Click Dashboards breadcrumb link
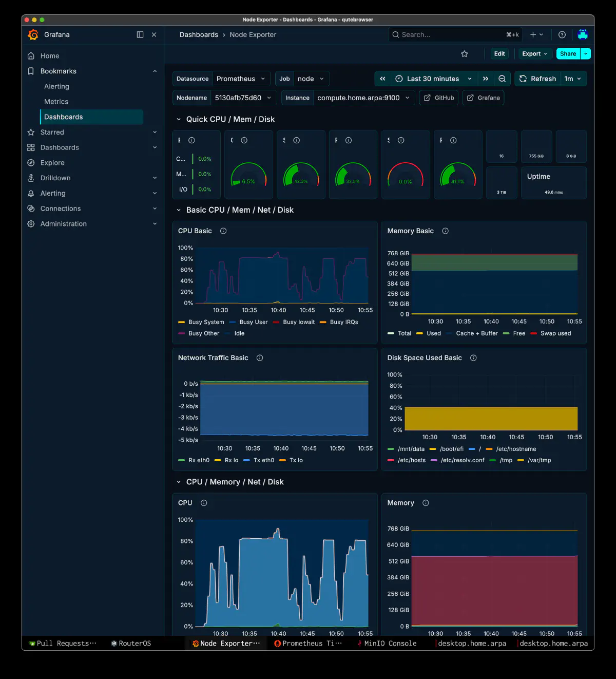Viewport: 616px width, 679px height. (199, 34)
